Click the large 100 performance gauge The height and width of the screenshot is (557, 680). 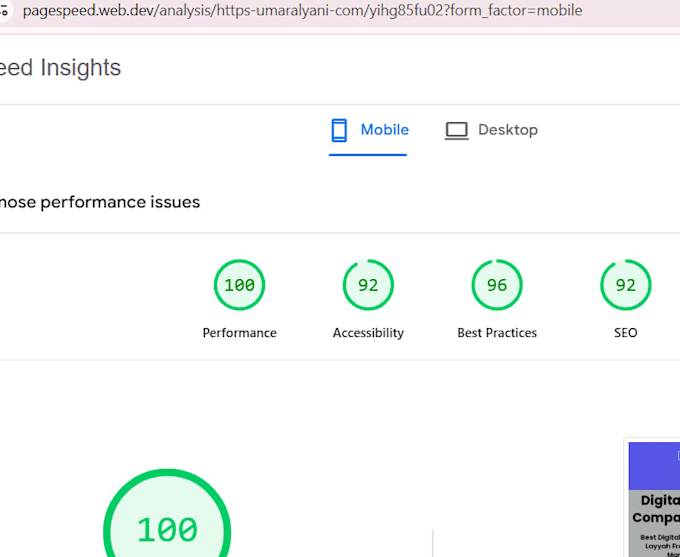pos(167,513)
